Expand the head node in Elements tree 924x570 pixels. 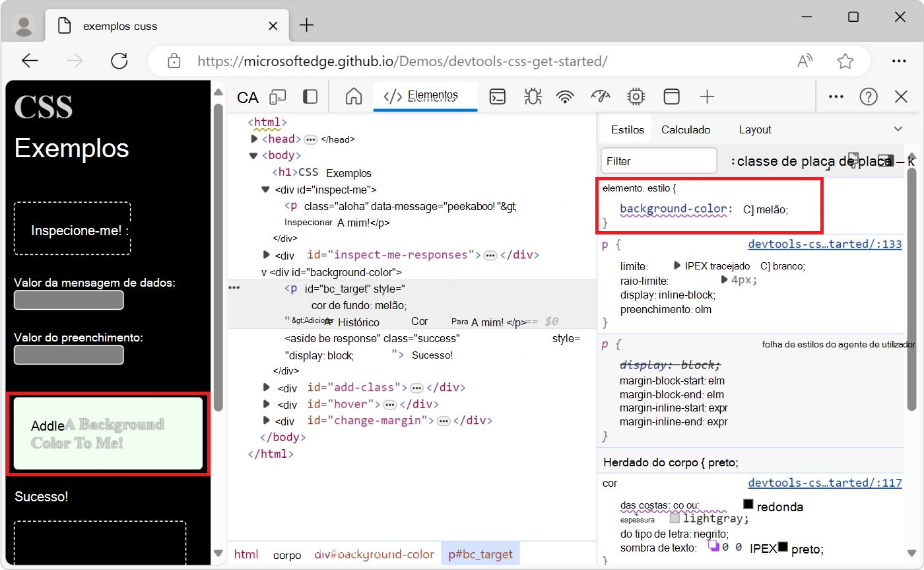[x=254, y=139]
